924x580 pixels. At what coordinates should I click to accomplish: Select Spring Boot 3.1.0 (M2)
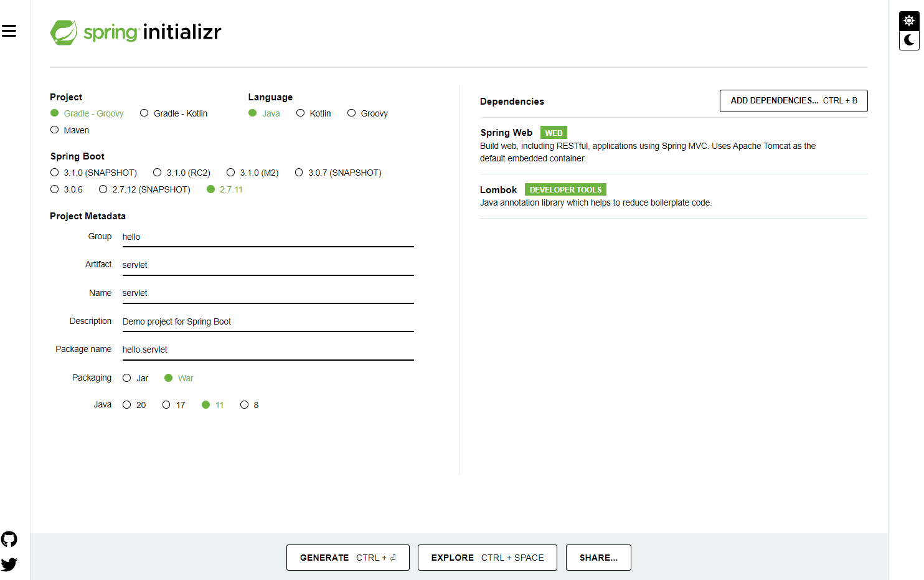pyautogui.click(x=252, y=173)
